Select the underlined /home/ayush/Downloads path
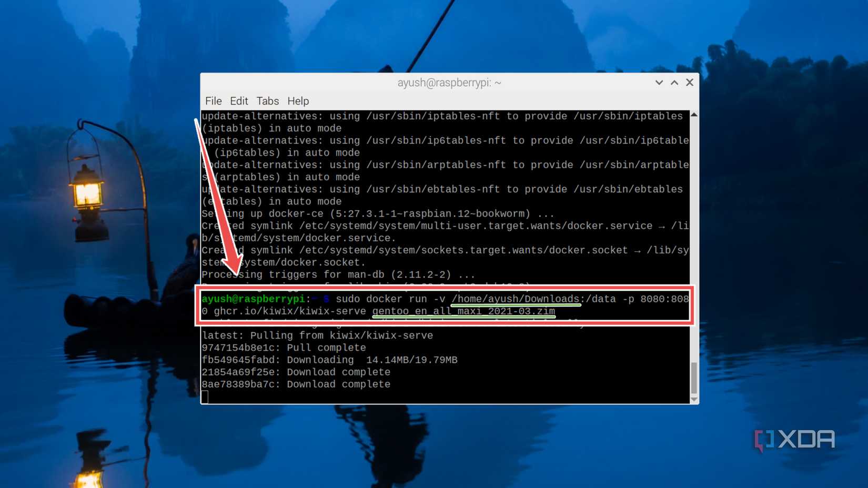Image resolution: width=868 pixels, height=488 pixels. [516, 299]
